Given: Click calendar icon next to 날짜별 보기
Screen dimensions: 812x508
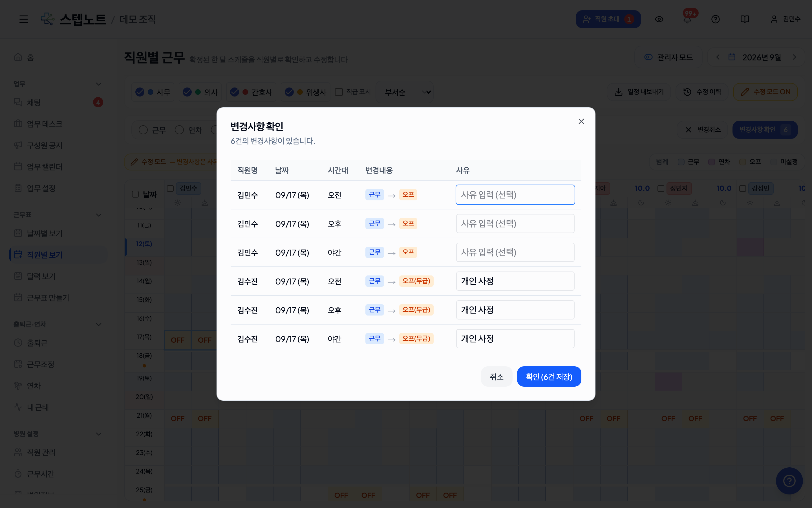Looking at the screenshot, I should point(18,233).
